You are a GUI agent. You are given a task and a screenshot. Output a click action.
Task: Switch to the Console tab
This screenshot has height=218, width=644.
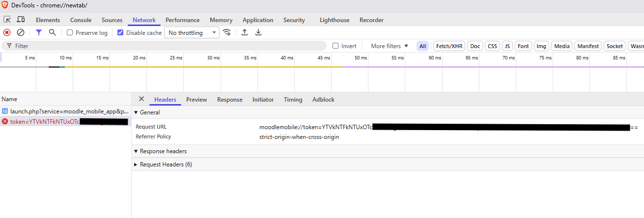pyautogui.click(x=81, y=20)
